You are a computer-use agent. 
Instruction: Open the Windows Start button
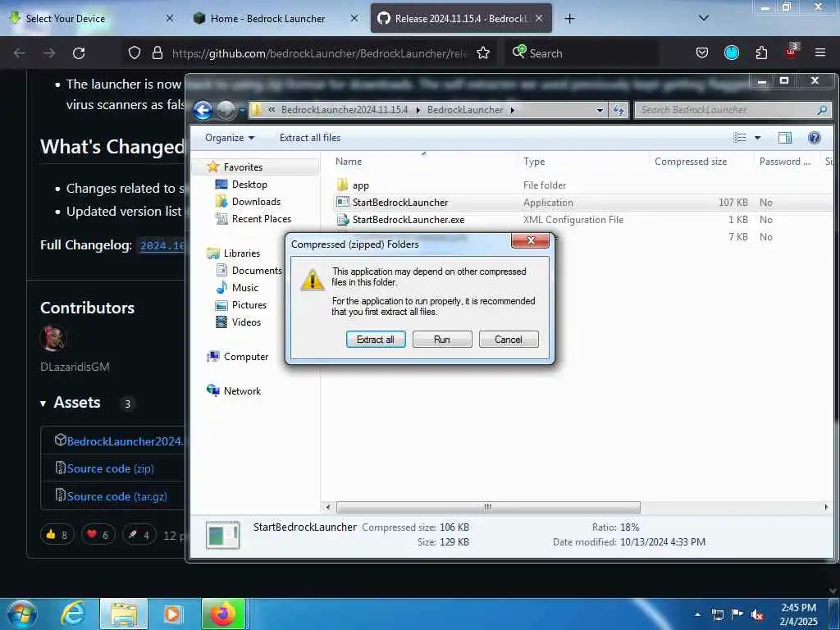click(22, 614)
